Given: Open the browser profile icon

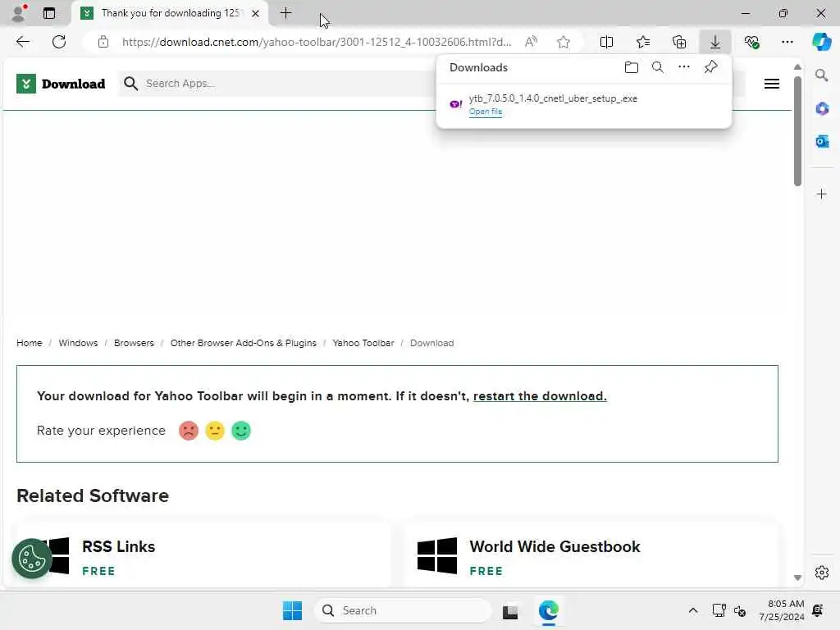Looking at the screenshot, I should tap(19, 13).
